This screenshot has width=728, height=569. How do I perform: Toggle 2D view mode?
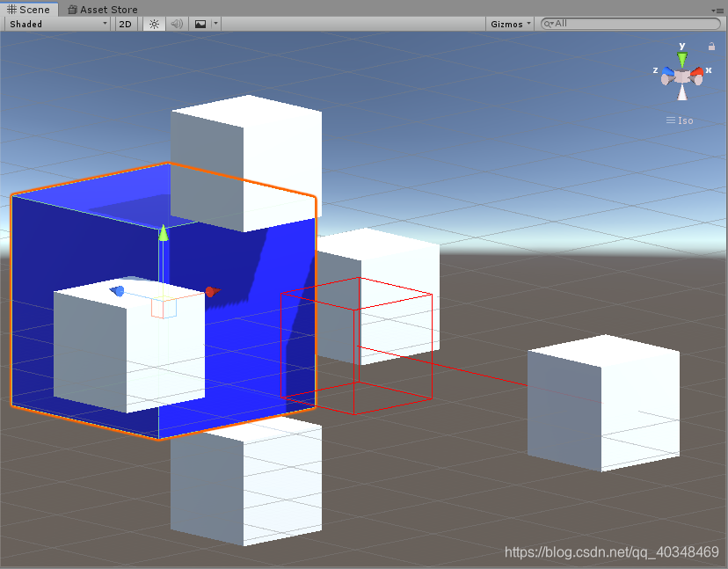coord(125,24)
